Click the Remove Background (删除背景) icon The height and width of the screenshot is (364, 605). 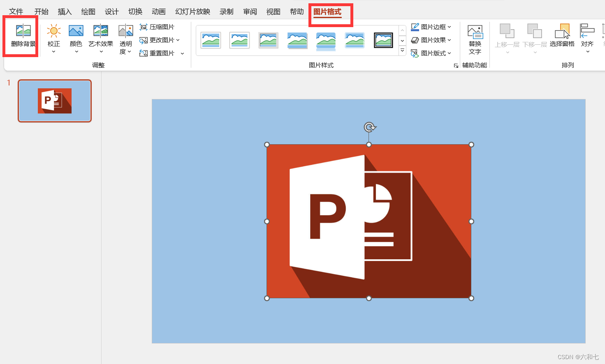point(23,31)
